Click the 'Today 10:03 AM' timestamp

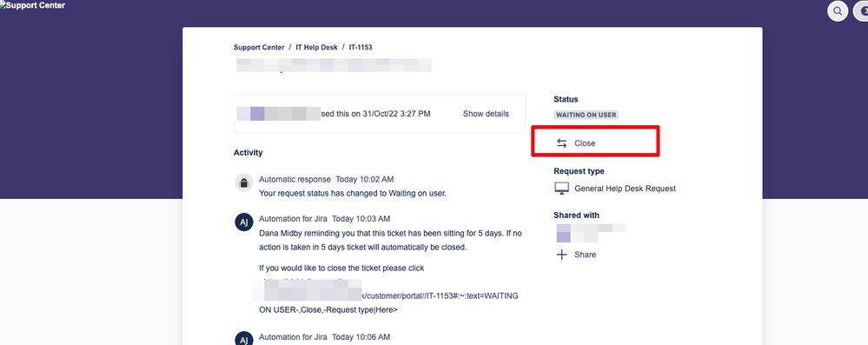[361, 218]
